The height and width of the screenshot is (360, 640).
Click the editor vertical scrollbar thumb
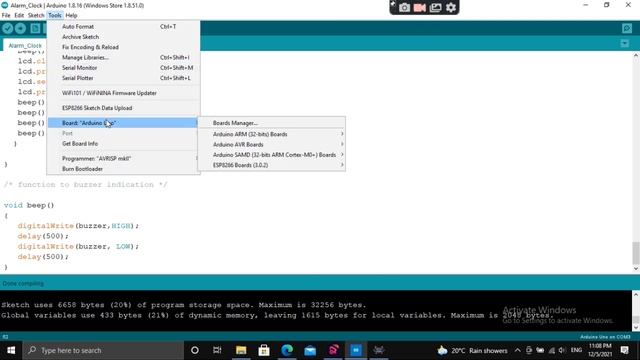click(x=636, y=253)
